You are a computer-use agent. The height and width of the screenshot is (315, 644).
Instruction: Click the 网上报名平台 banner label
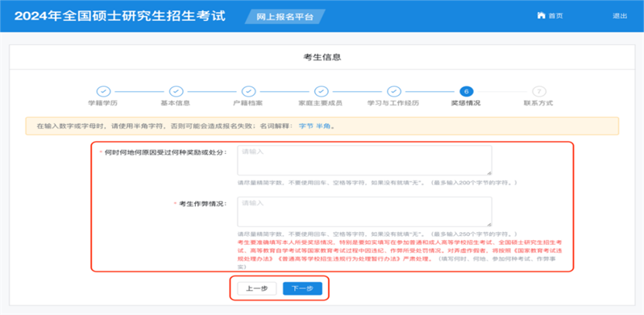tap(285, 17)
